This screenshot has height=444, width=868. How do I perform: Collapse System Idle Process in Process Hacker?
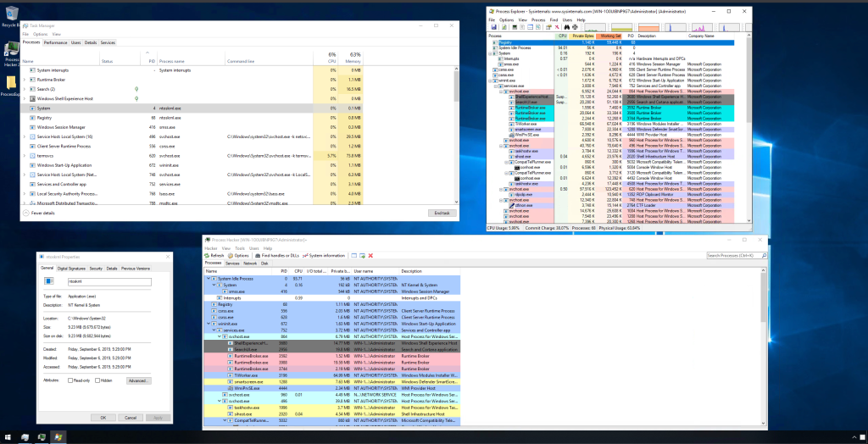(x=209, y=279)
